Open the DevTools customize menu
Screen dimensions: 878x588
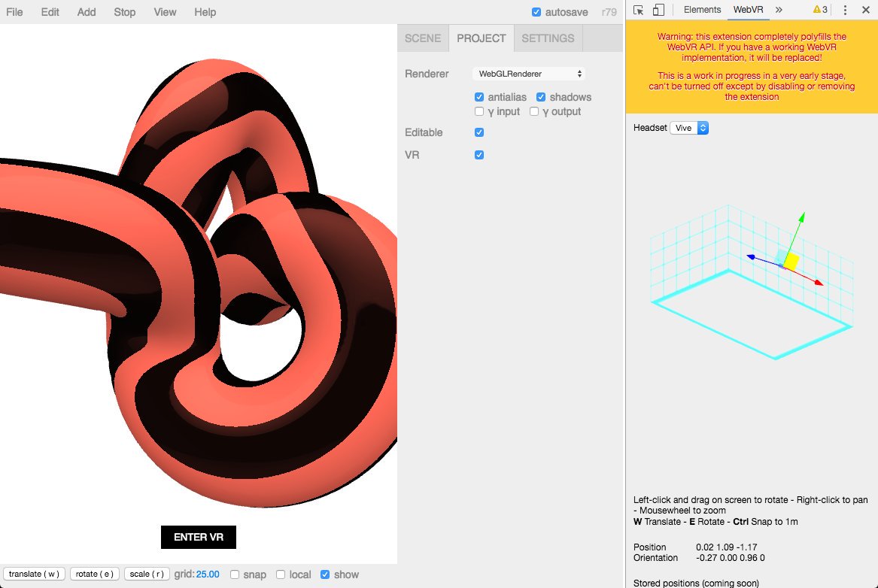click(x=846, y=9)
